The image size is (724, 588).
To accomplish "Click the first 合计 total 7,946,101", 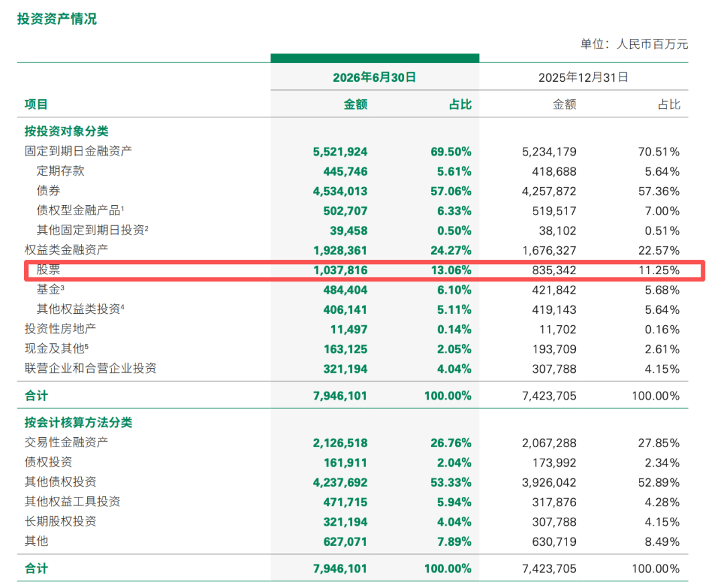I will pyautogui.click(x=341, y=396).
